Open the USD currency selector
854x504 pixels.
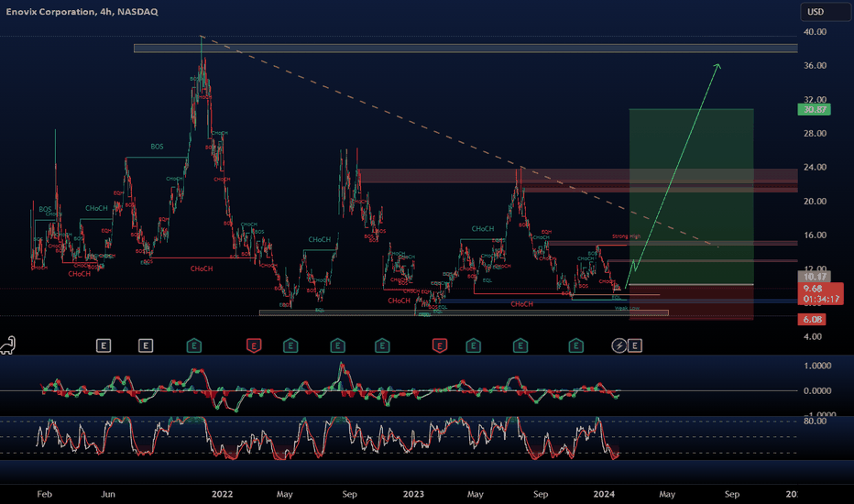click(x=825, y=11)
